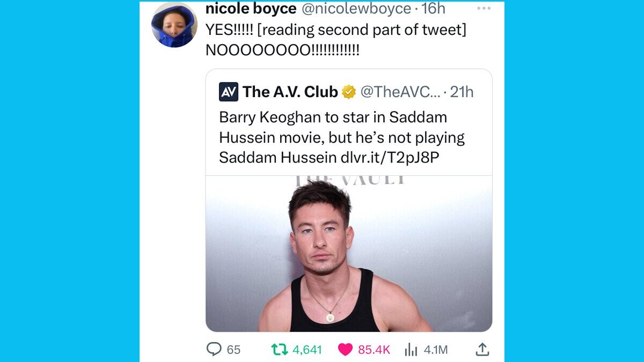Image resolution: width=644 pixels, height=362 pixels.
Task: Click the 85.4K likes count
Action: tap(374, 350)
